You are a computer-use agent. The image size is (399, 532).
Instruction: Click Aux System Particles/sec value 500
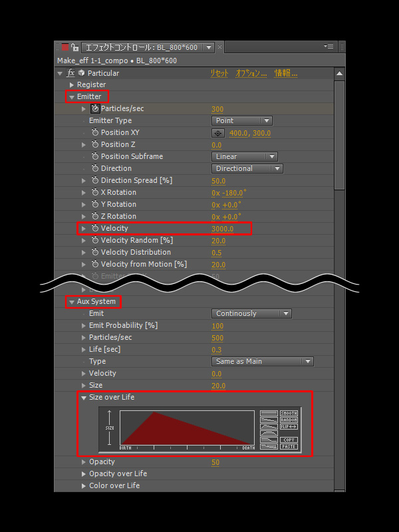click(217, 338)
